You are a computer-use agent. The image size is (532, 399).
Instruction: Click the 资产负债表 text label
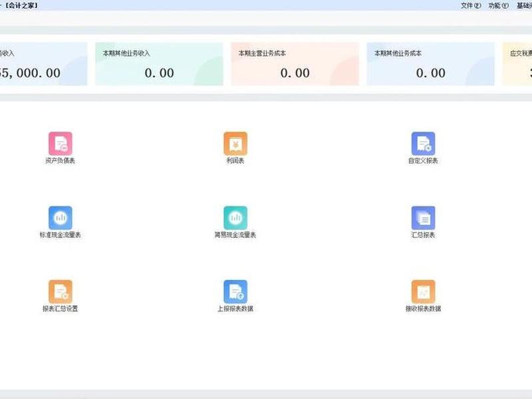[60, 160]
